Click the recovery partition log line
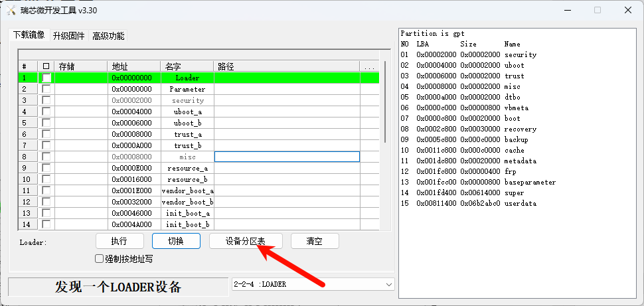Image resolution: width=644 pixels, height=306 pixels. click(469, 129)
